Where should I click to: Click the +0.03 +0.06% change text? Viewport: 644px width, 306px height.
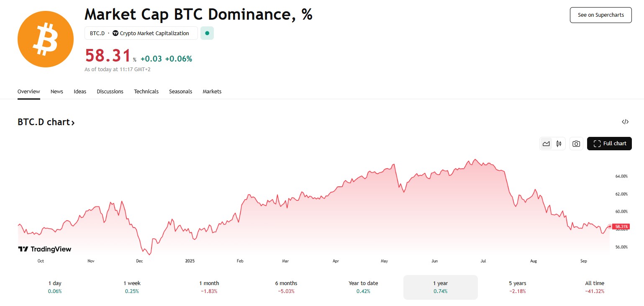(x=166, y=59)
